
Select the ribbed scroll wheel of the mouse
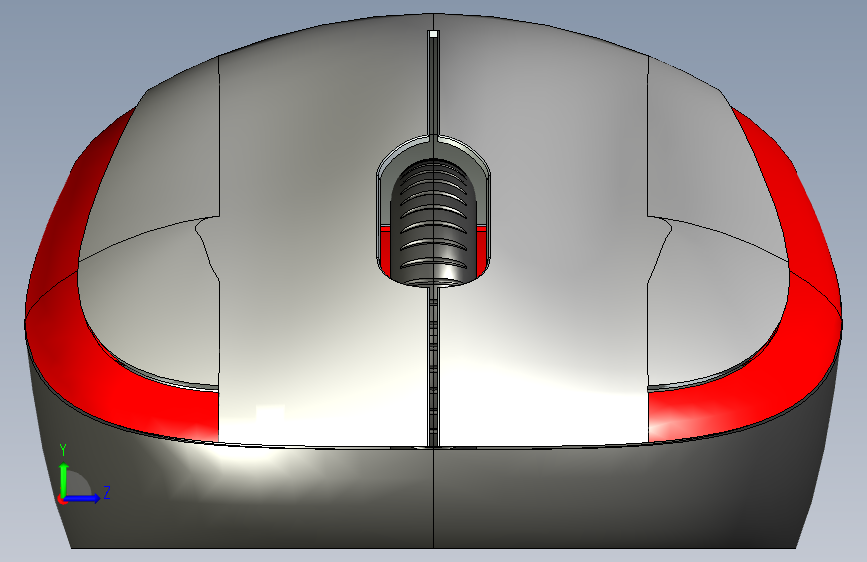tap(434, 223)
